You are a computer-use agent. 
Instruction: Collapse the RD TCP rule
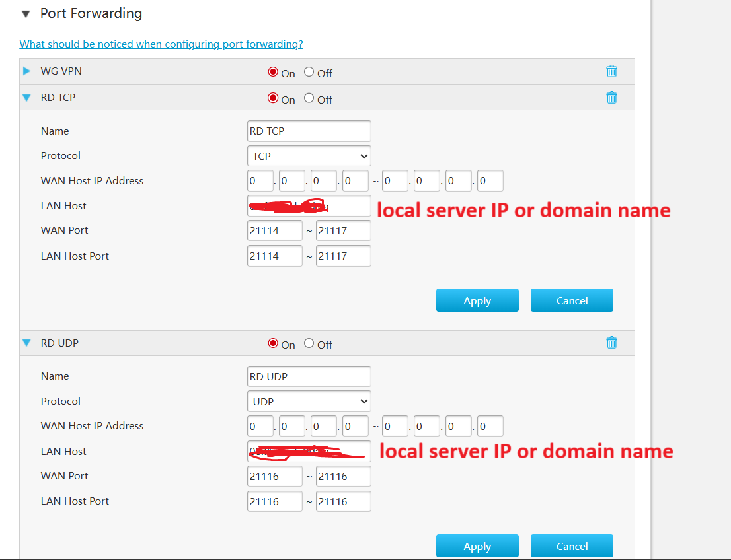(27, 98)
